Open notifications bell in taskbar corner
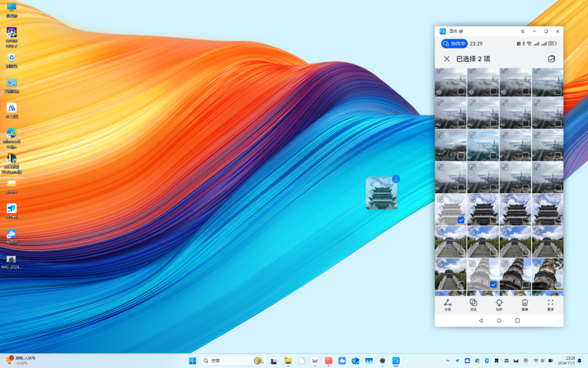The width and height of the screenshot is (588, 368). [579, 360]
